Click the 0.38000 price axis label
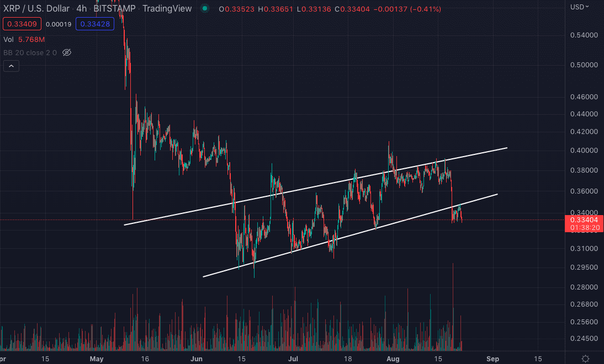604x364 pixels. coord(584,170)
